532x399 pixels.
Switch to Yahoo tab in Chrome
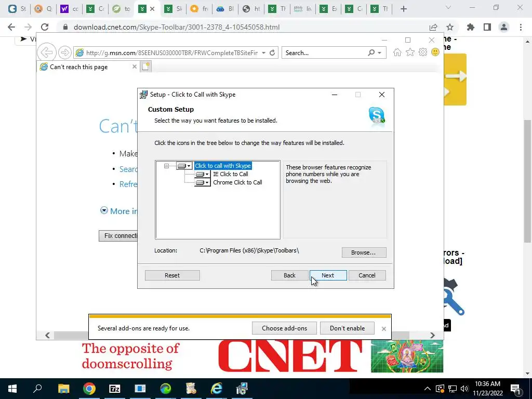pos(69,9)
